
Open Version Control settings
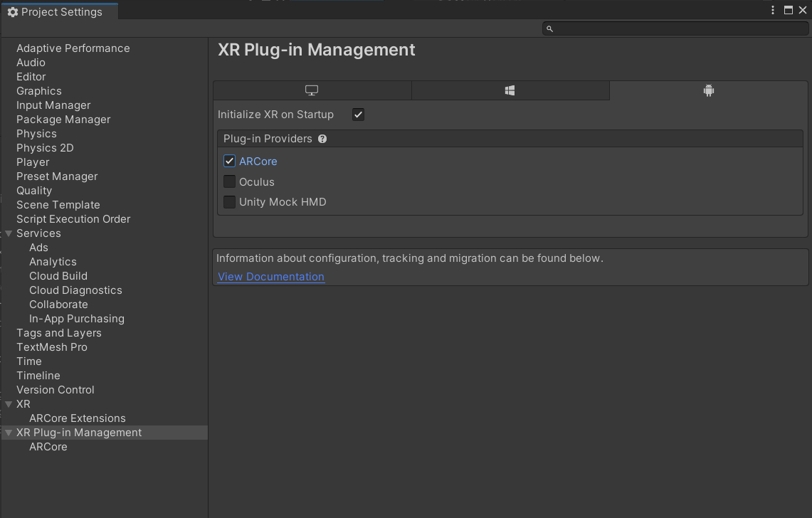click(56, 390)
